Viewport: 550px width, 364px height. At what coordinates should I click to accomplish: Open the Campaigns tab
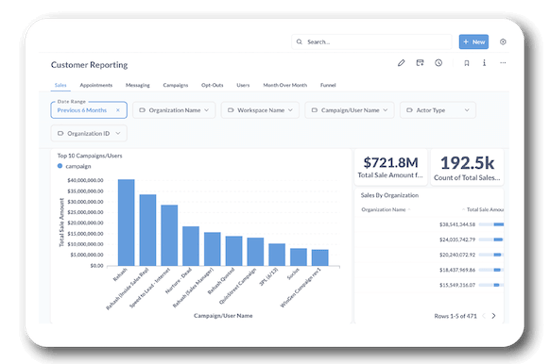click(175, 85)
